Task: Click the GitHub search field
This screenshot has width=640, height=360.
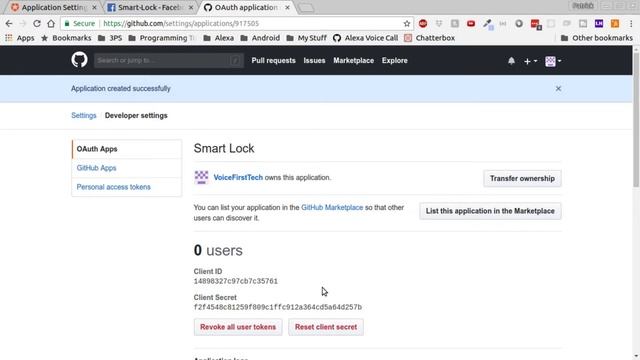Action: 169,60
